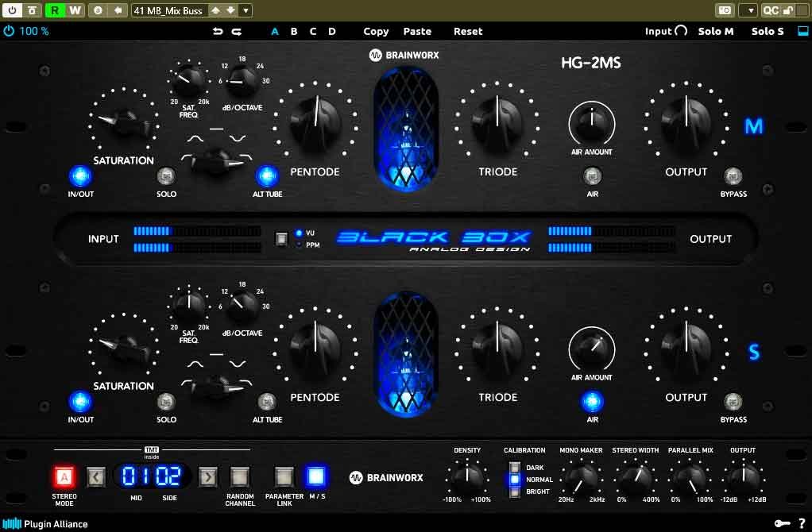Click the blue panel toggle icon at top right
The height and width of the screenshot is (532, 812).
(802, 31)
